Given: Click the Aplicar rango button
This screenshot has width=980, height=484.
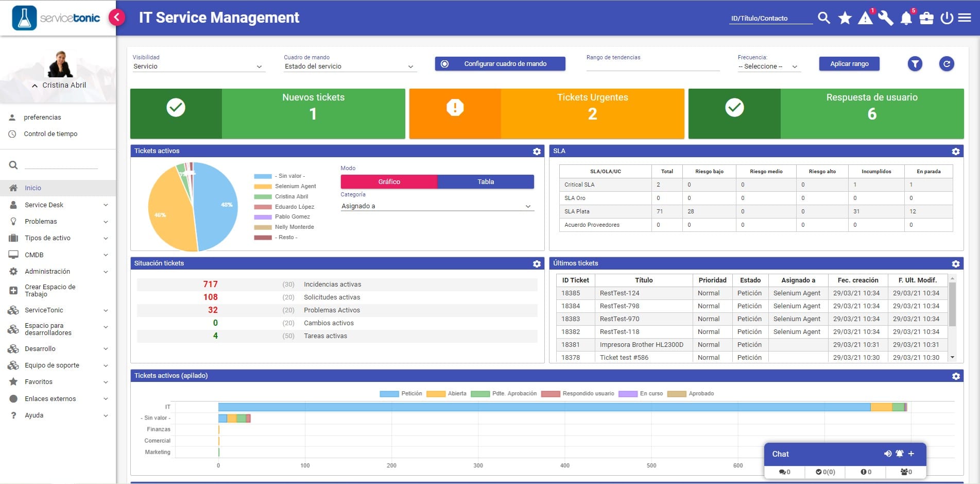Looking at the screenshot, I should 849,64.
